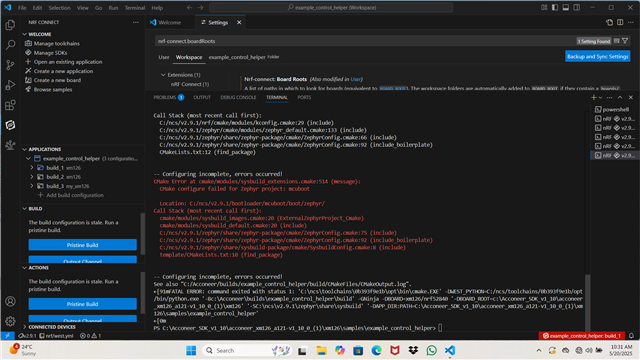Expand the Connected Devices section
The image size is (640, 360).
[24, 327]
